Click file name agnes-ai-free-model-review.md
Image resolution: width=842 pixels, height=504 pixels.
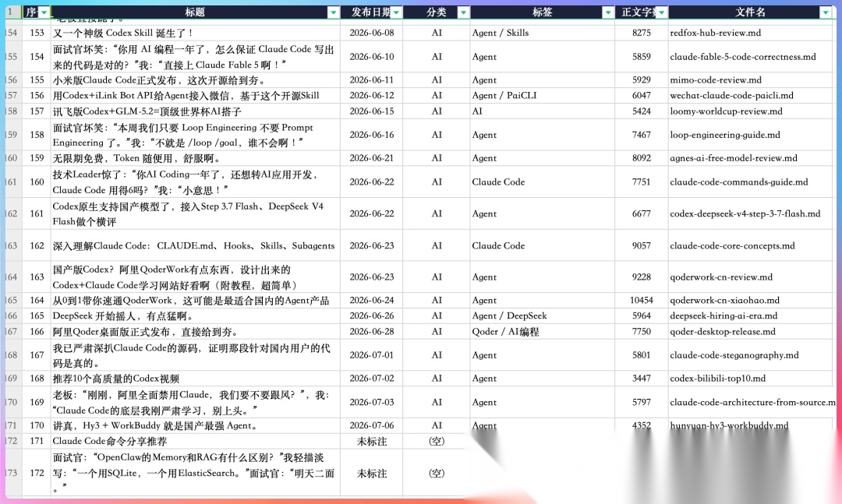[734, 158]
